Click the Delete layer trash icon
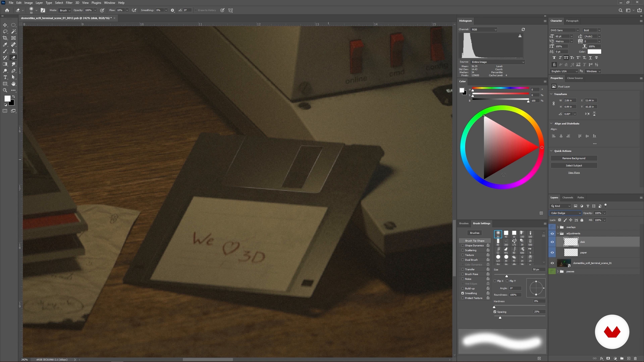 pyautogui.click(x=635, y=358)
